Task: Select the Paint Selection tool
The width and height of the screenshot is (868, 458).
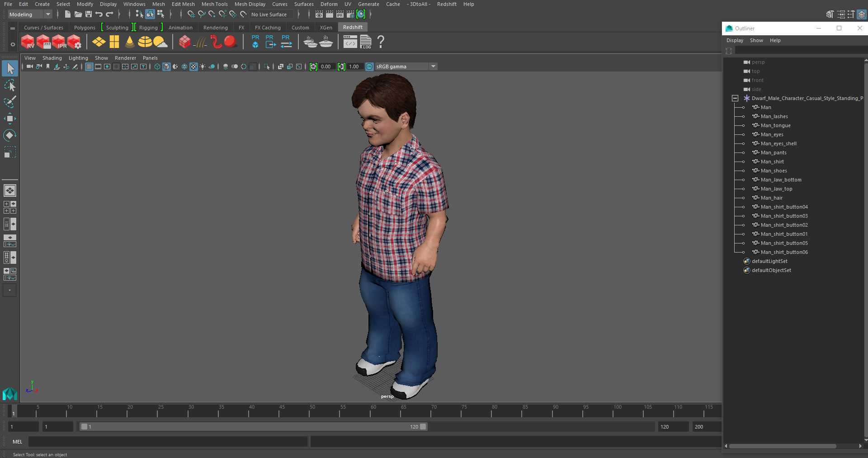Action: 10,102
